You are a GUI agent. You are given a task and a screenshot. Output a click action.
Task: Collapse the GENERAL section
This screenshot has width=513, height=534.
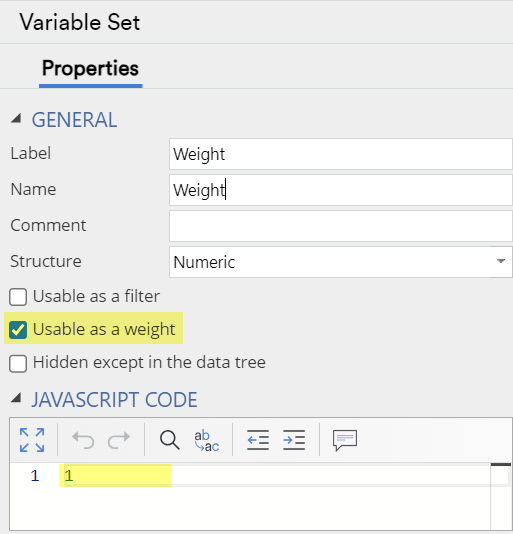coord(16,119)
